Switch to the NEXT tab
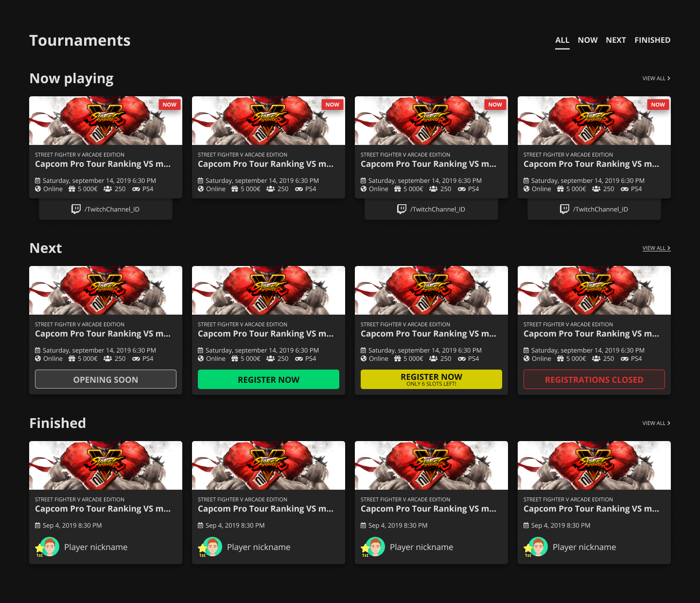The width and height of the screenshot is (700, 603). [616, 40]
